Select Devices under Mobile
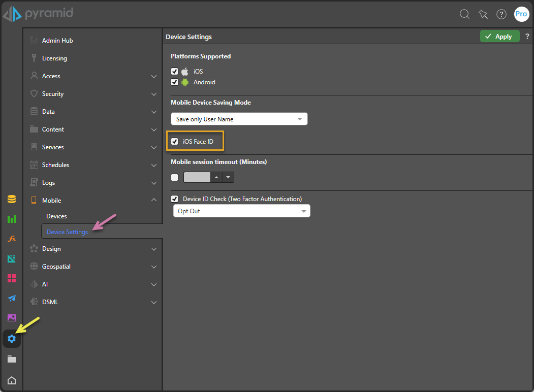This screenshot has height=392, width=534. click(x=56, y=216)
